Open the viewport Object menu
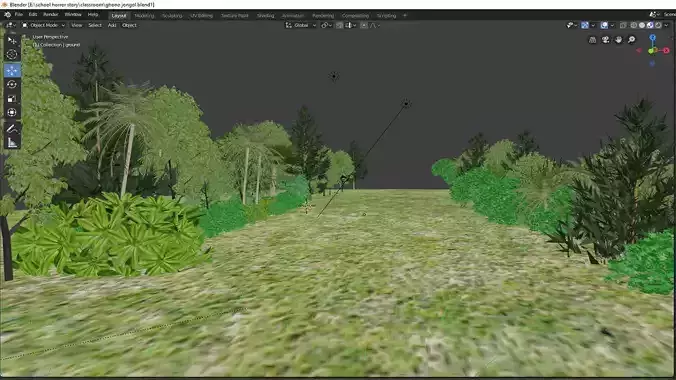 (x=129, y=25)
